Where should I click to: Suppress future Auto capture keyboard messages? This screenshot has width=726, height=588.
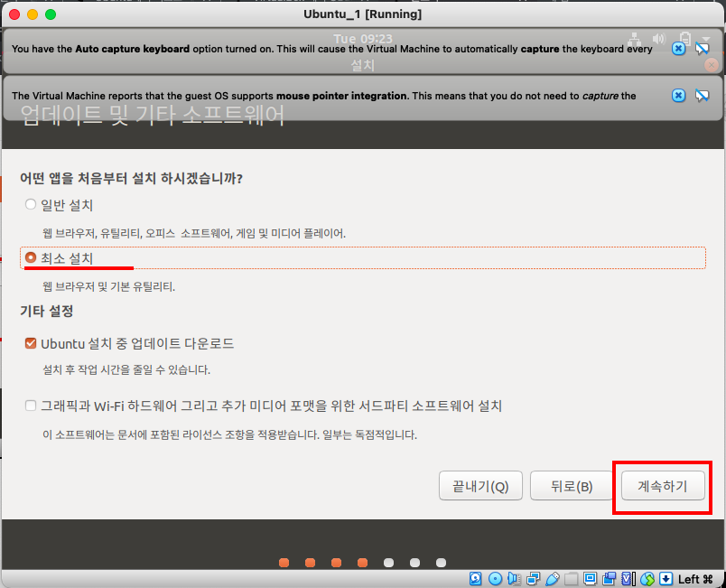pyautogui.click(x=702, y=48)
